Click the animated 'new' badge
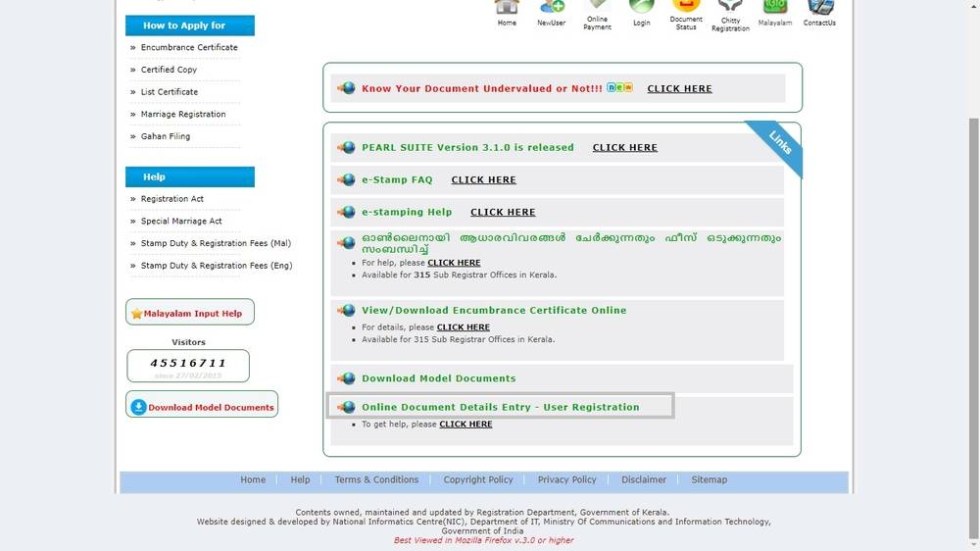Viewport: 980px width, 551px height. point(619,87)
